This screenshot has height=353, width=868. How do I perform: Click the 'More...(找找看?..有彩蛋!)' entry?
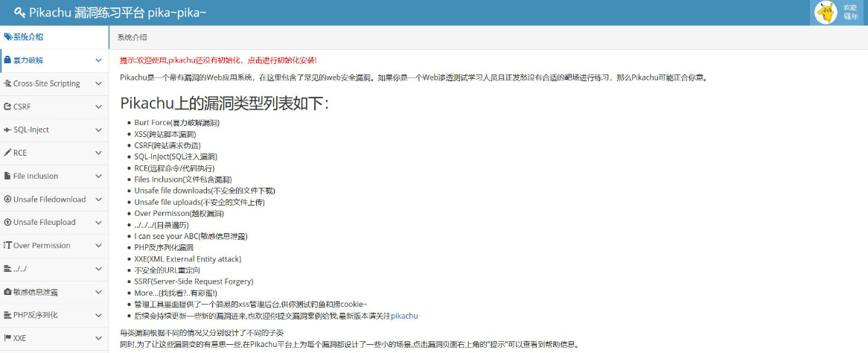pos(176,293)
